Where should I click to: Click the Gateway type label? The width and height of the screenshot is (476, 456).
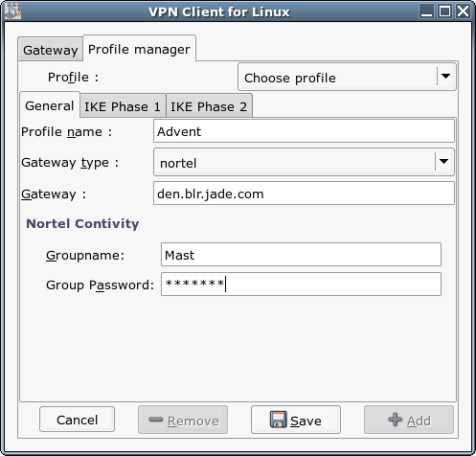(70, 163)
